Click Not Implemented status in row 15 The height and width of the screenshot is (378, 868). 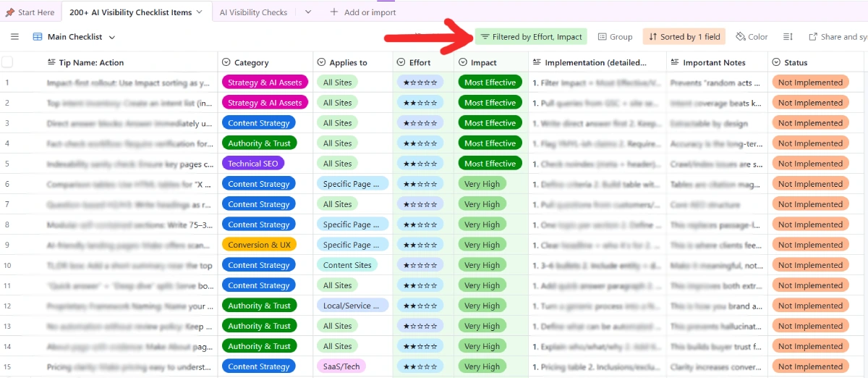[810, 366]
